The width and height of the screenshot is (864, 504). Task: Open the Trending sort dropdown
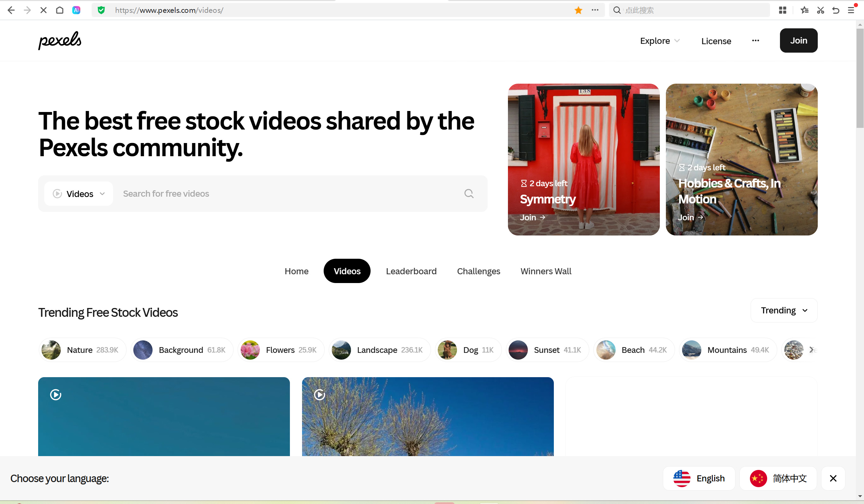[x=783, y=310]
